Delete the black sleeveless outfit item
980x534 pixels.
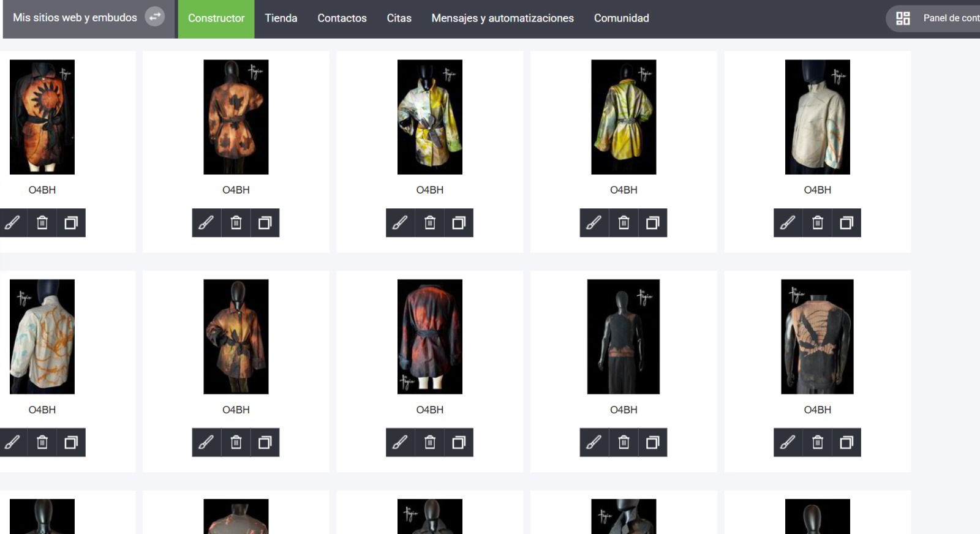pos(624,442)
